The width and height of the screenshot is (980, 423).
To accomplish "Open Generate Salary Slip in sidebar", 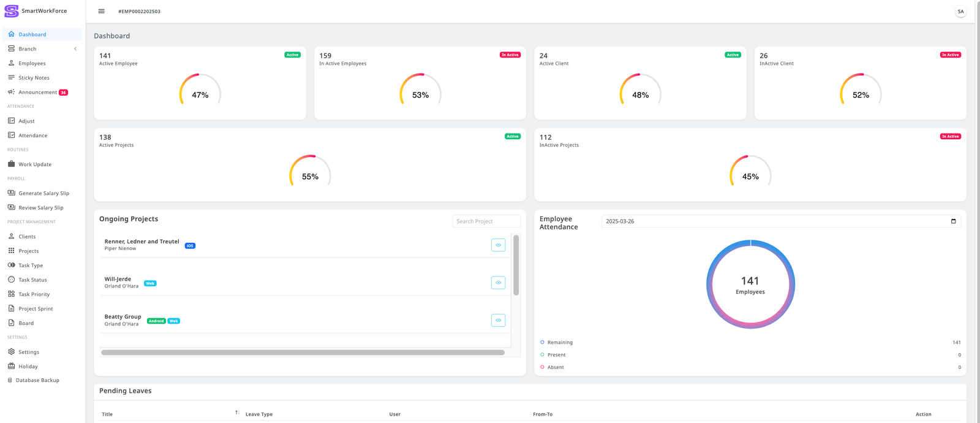I will [x=43, y=193].
